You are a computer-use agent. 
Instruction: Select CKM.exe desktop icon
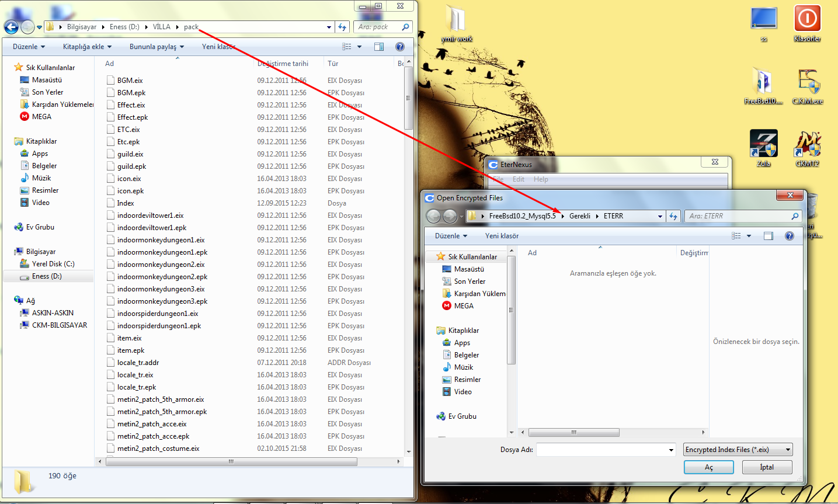808,86
